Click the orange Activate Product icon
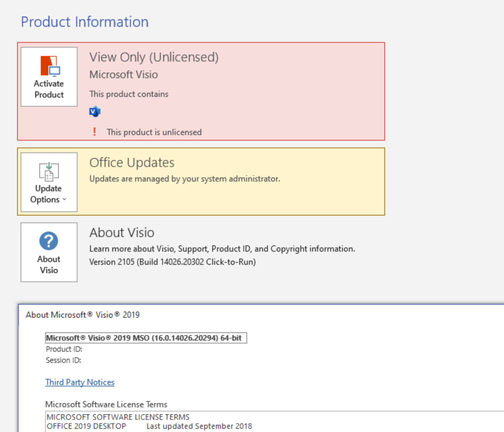 click(50, 66)
